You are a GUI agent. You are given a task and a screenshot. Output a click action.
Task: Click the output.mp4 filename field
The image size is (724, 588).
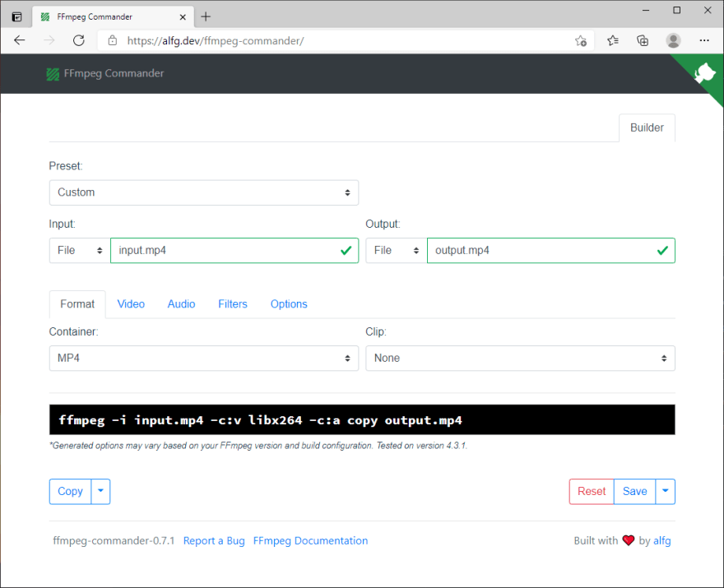[x=551, y=251]
